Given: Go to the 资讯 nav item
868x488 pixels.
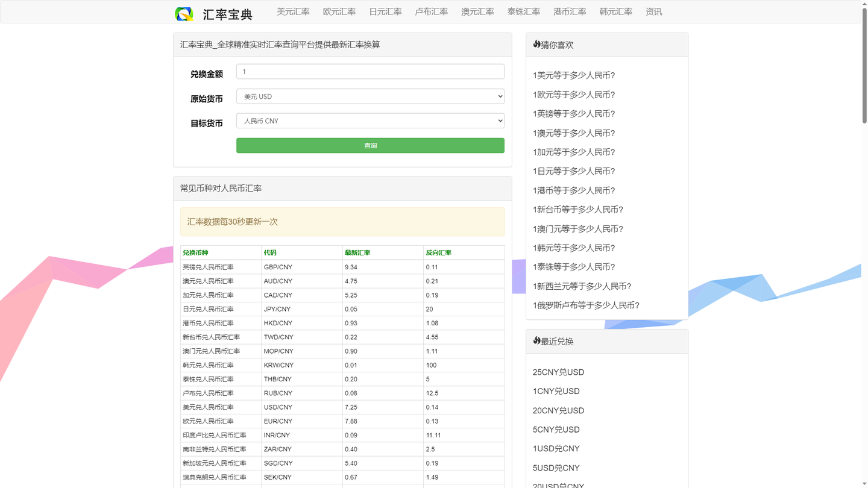Looking at the screenshot, I should [x=653, y=11].
